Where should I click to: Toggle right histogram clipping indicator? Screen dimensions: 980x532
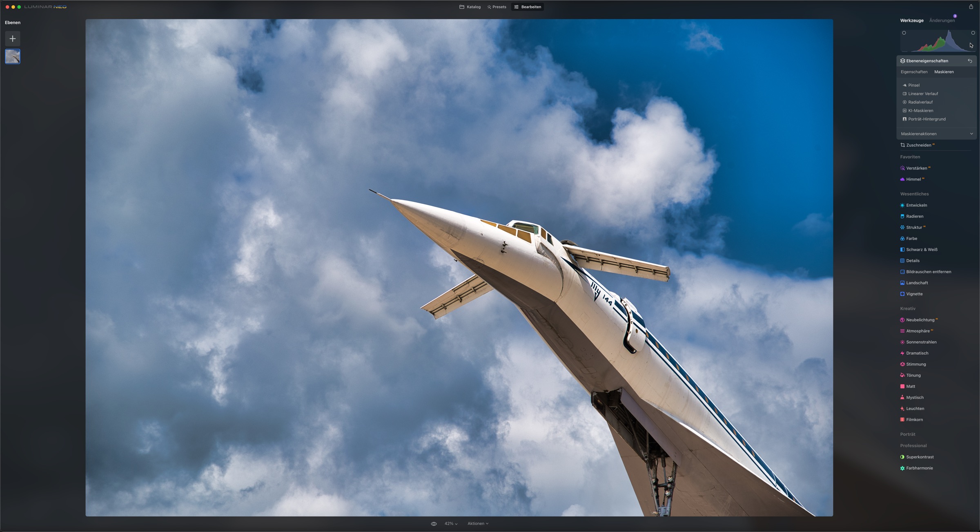pyautogui.click(x=973, y=33)
